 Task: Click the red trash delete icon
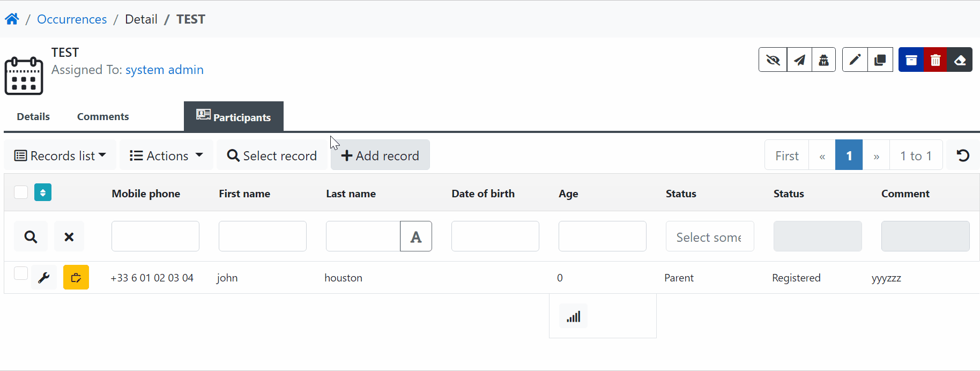coord(936,60)
